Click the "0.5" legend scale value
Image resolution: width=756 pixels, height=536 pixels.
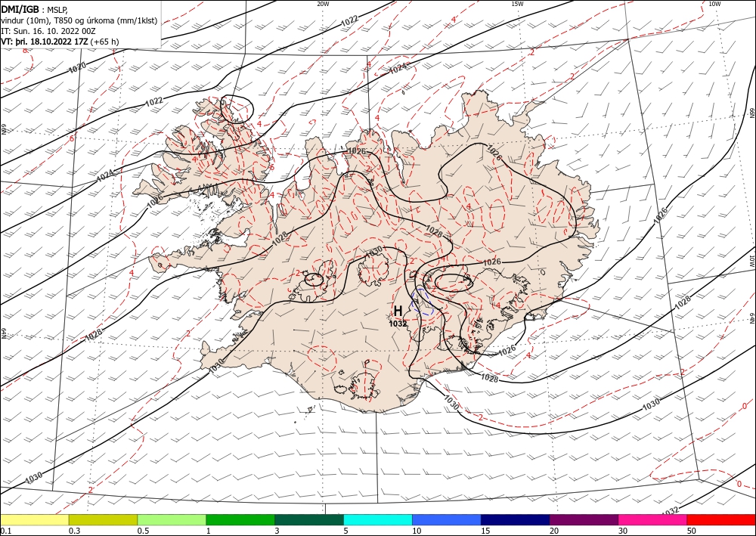click(143, 531)
